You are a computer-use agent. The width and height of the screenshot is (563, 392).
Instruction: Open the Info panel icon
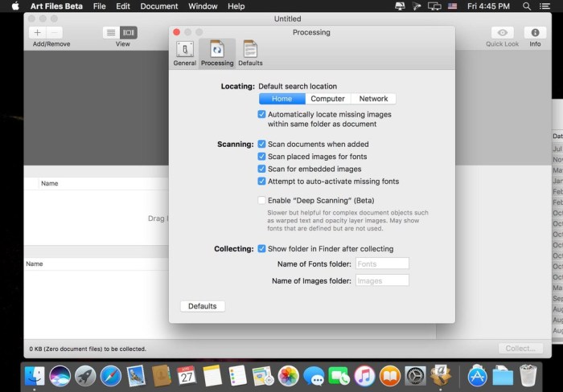535,33
